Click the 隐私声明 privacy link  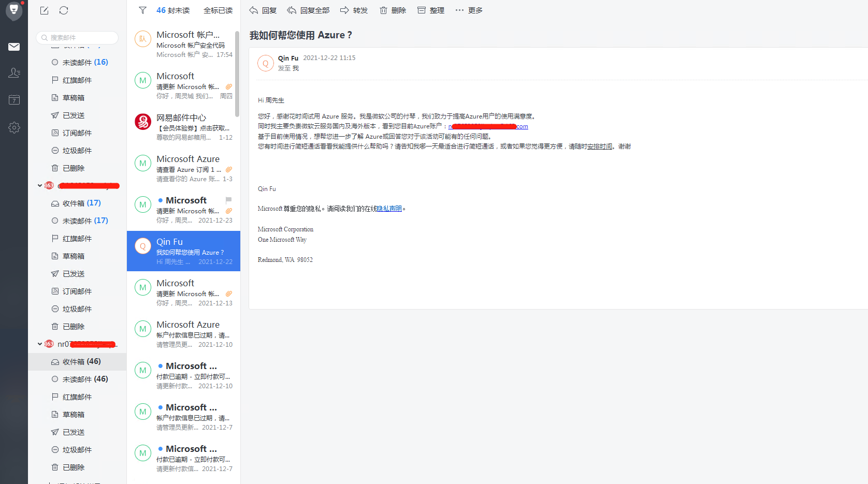click(x=389, y=209)
